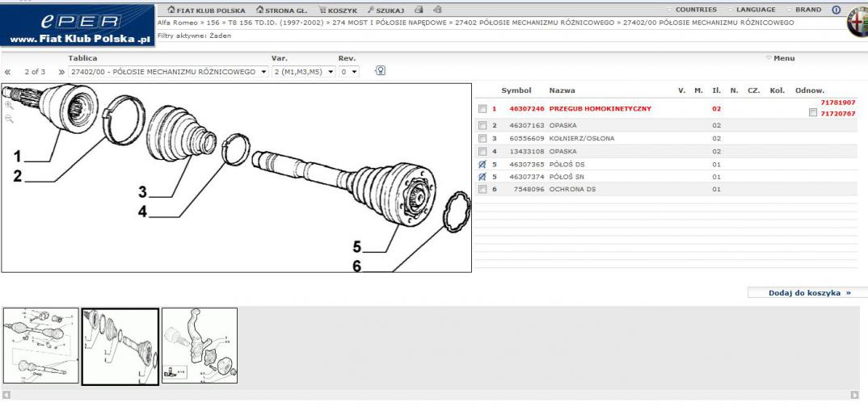Uncheck box for 46307374 PÓŁOŚ SN
868x415 pixels.
(x=482, y=177)
